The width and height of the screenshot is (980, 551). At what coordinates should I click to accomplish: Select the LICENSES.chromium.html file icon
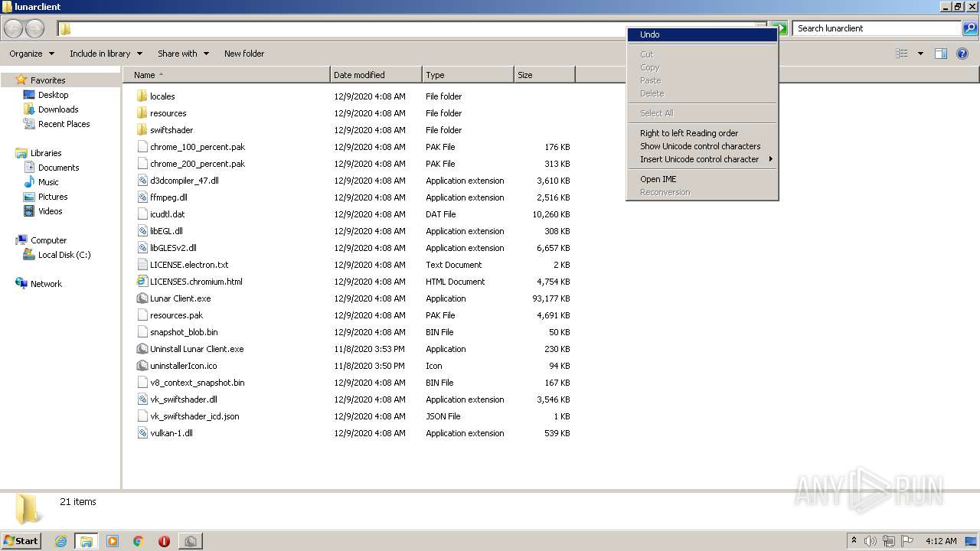coord(142,282)
